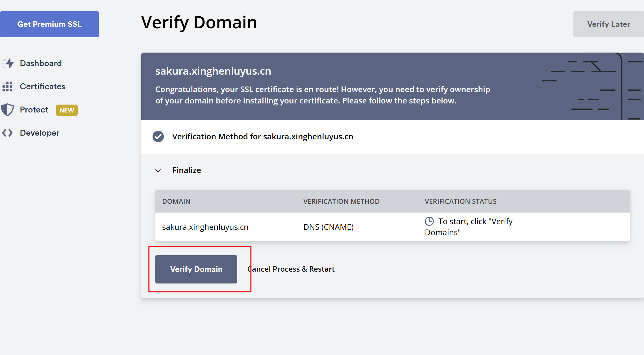Expand the Verification Method step header
Viewport: 644px width, 355px height.
tap(263, 137)
